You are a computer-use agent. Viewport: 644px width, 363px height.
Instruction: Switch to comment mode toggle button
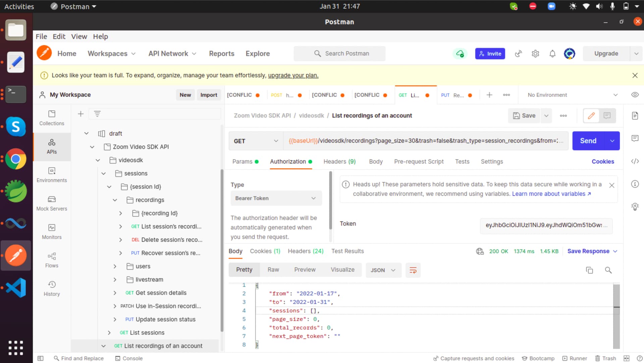[x=607, y=116]
